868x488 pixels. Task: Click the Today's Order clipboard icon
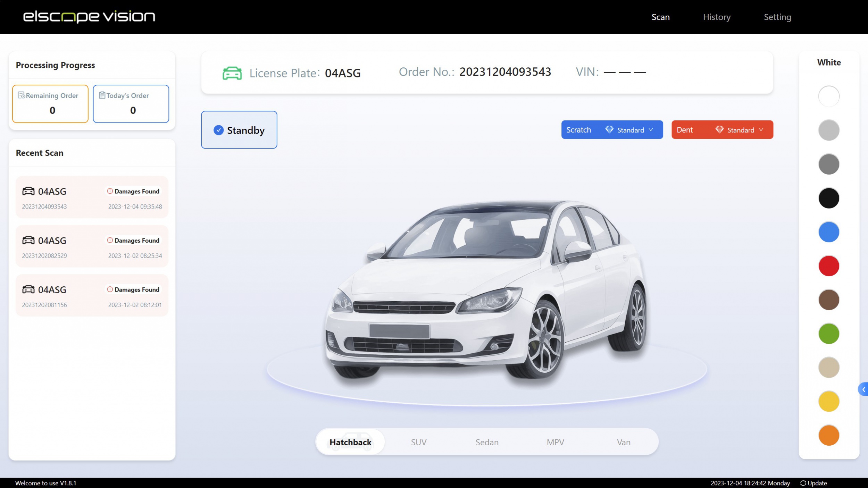pos(102,94)
